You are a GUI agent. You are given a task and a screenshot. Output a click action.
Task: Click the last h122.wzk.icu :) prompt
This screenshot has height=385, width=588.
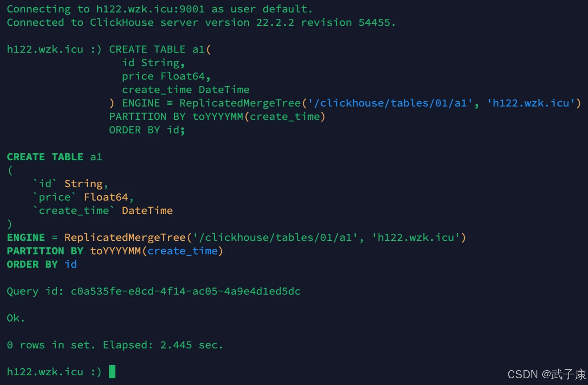pos(54,372)
